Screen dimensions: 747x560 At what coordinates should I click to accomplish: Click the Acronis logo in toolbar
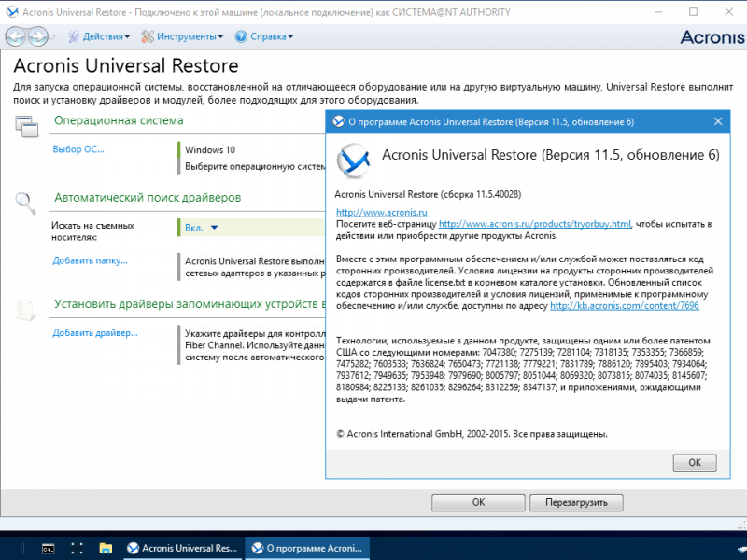pos(712,37)
